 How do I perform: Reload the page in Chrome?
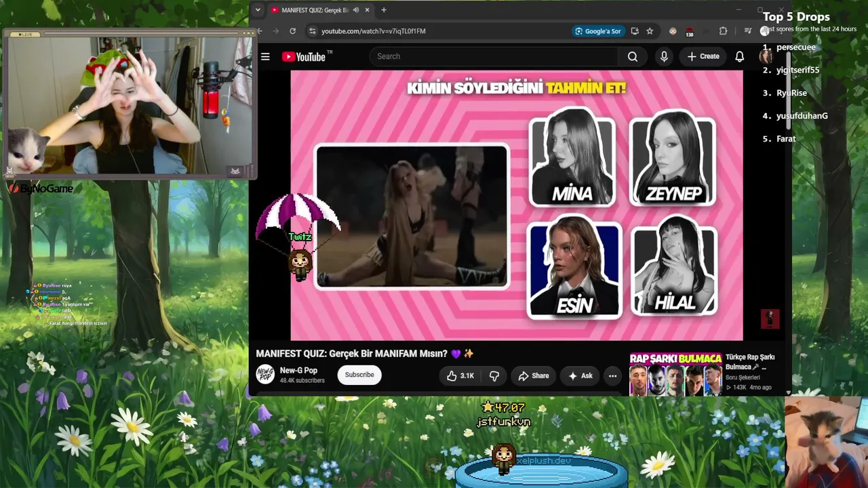292,31
